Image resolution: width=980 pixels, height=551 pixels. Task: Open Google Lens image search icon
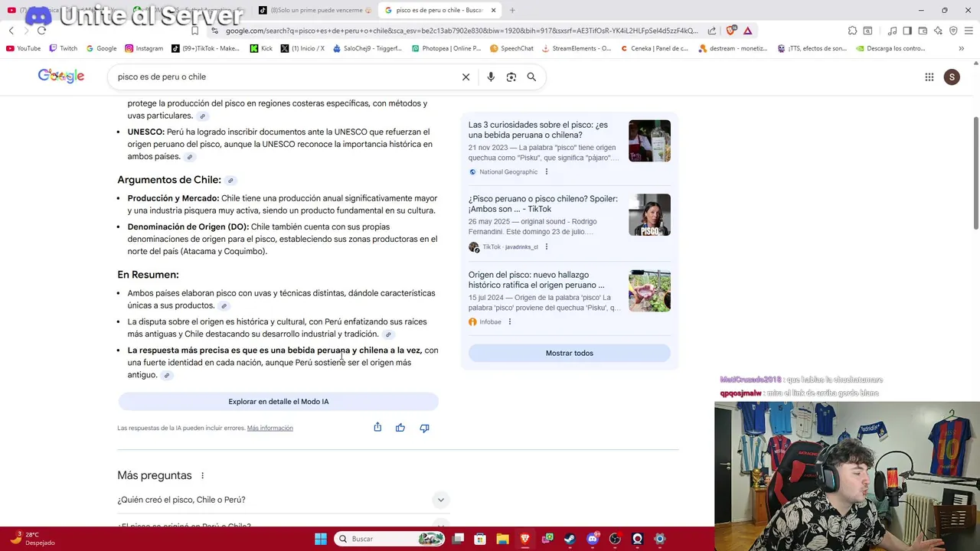pyautogui.click(x=511, y=77)
